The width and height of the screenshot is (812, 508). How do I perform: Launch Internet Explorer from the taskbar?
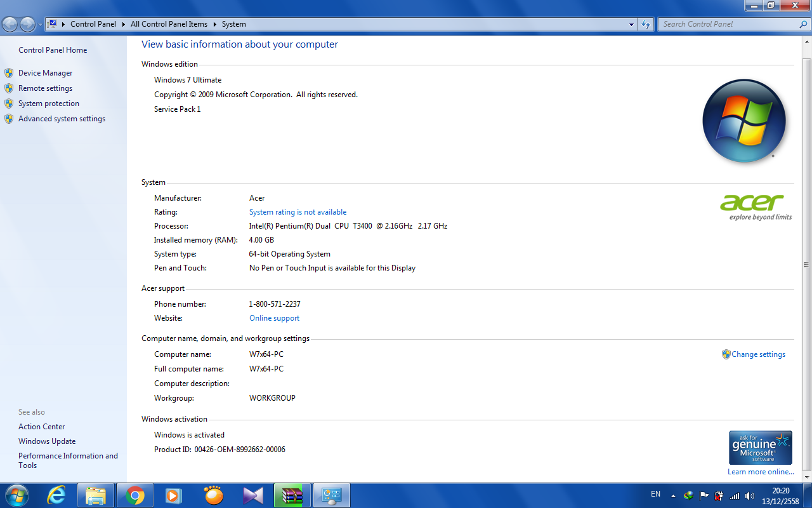point(56,495)
